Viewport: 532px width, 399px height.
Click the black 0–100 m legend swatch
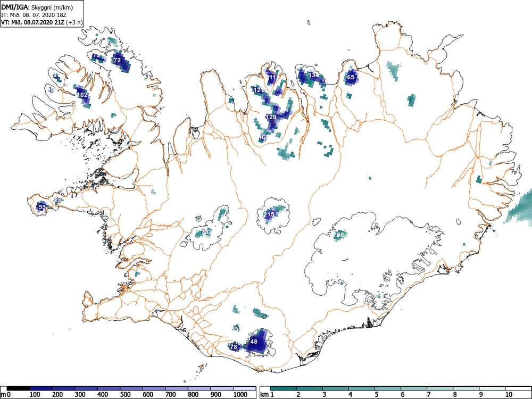[x=18, y=388]
